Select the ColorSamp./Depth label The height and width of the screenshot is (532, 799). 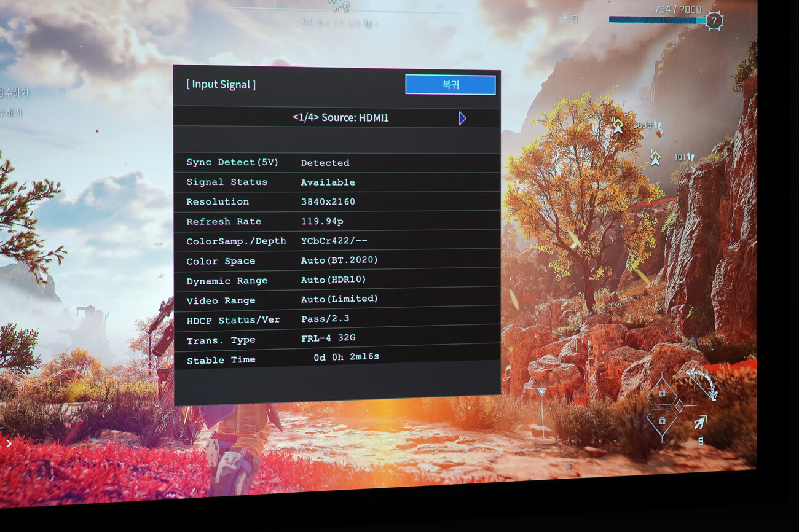click(x=236, y=241)
